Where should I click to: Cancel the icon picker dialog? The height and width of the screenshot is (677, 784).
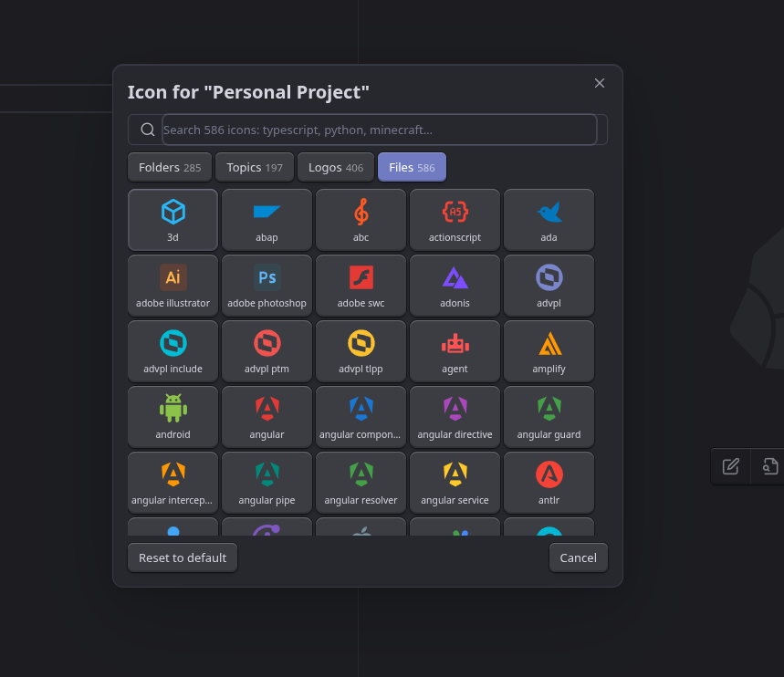click(579, 557)
